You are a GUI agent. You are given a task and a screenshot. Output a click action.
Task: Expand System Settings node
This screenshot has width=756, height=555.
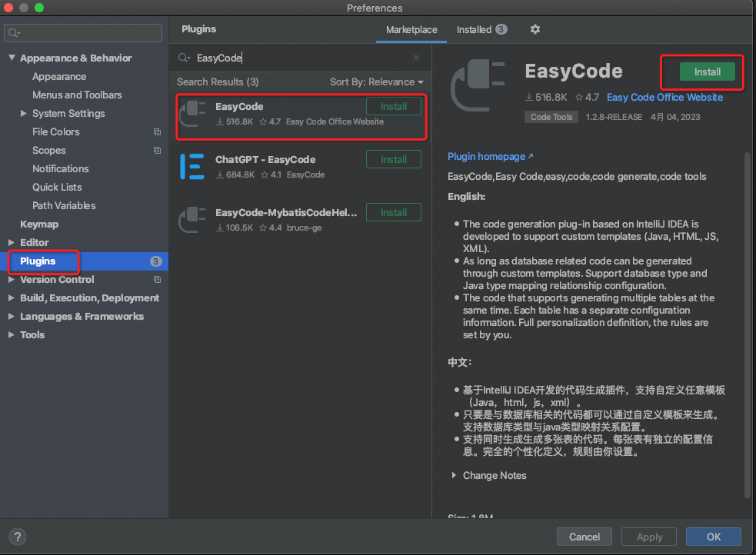click(x=24, y=114)
